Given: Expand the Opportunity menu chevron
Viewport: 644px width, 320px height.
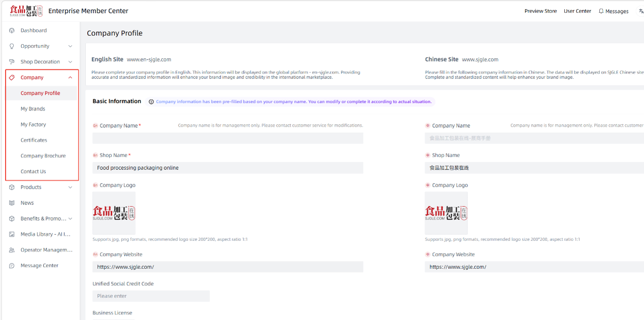Looking at the screenshot, I should 70,46.
